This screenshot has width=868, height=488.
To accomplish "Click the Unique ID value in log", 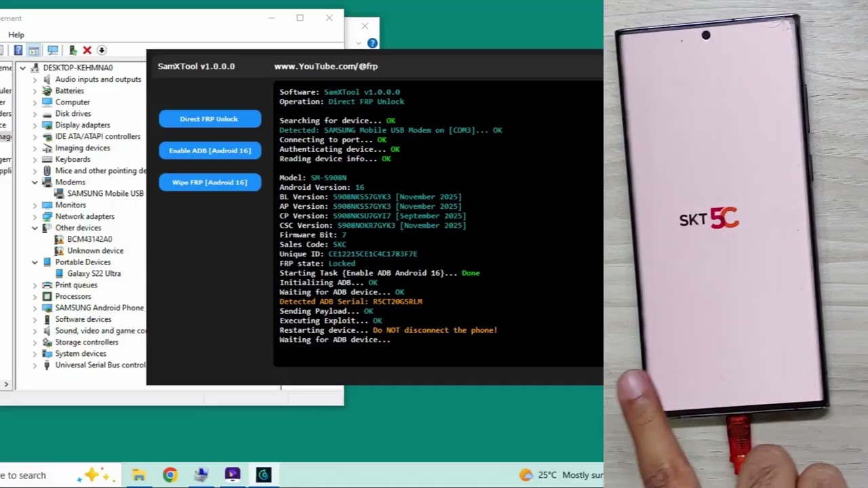I will point(373,254).
